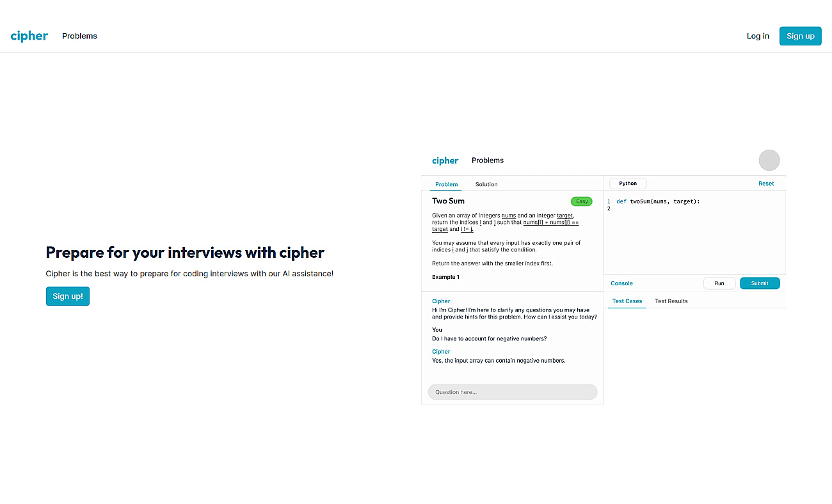Click the 'Question here...' input field
Image resolution: width=832 pixels, height=504 pixels.
[512, 392]
